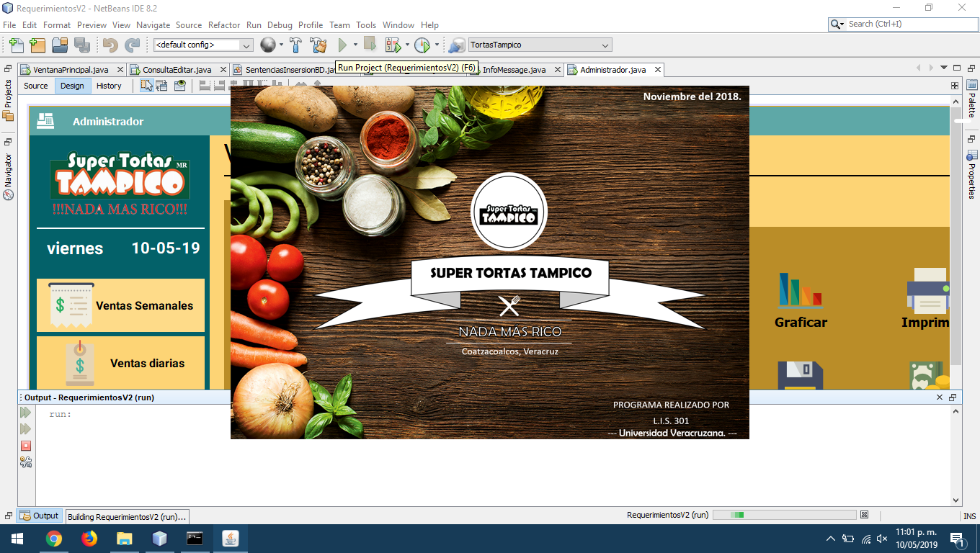Open the Refactor menu
Image resolution: width=980 pixels, height=553 pixels.
pyautogui.click(x=224, y=24)
